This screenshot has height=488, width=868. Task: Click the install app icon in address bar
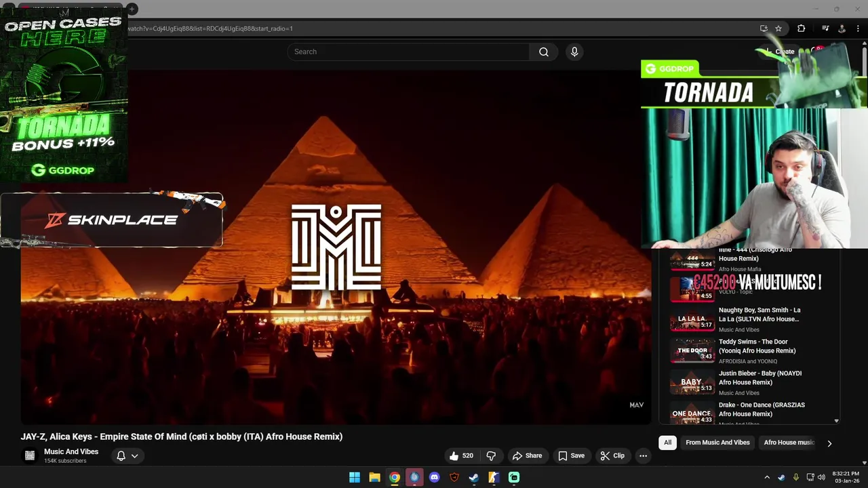pos(764,28)
